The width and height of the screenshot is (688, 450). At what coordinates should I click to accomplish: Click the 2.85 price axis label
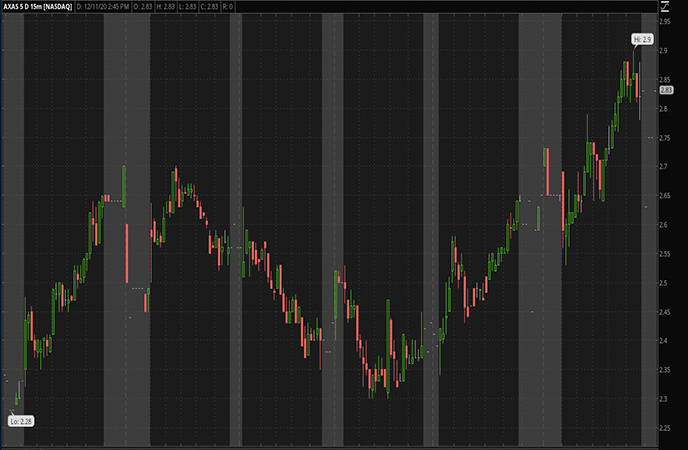pyautogui.click(x=665, y=80)
